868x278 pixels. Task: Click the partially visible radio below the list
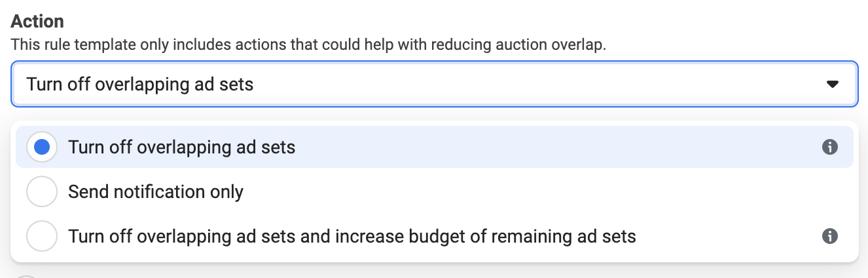26,276
